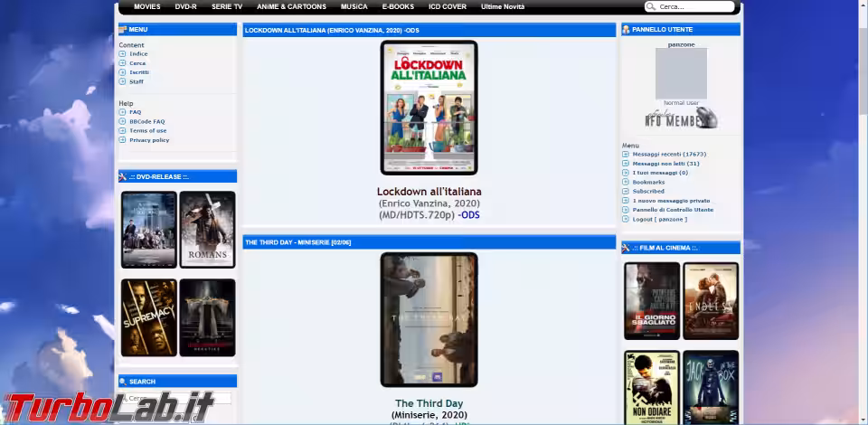This screenshot has width=868, height=425.
Task: Open Messaggi recenti (17673)
Action: click(669, 154)
